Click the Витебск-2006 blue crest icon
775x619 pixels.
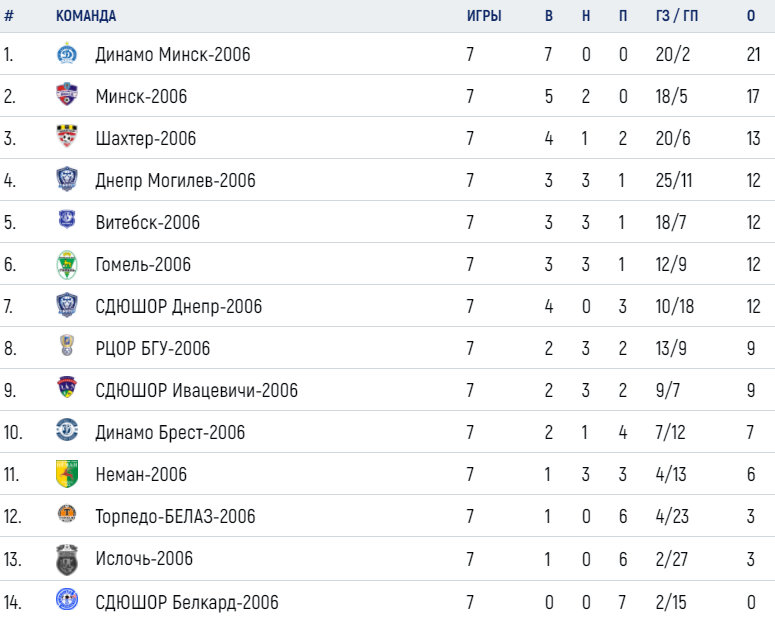pyautogui.click(x=67, y=219)
